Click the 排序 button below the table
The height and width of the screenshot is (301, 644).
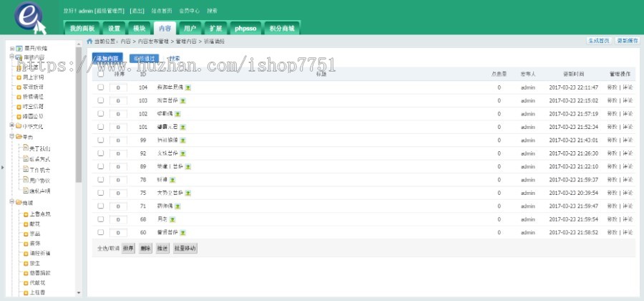[129, 249]
